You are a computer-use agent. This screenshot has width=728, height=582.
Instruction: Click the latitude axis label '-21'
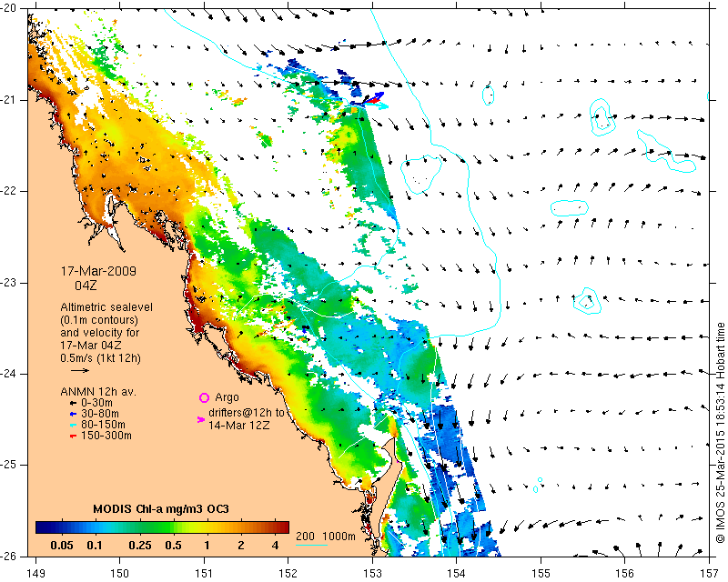click(7, 100)
